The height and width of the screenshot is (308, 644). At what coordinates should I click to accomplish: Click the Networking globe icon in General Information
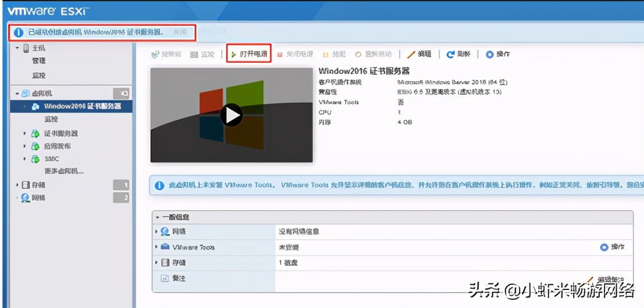(165, 232)
